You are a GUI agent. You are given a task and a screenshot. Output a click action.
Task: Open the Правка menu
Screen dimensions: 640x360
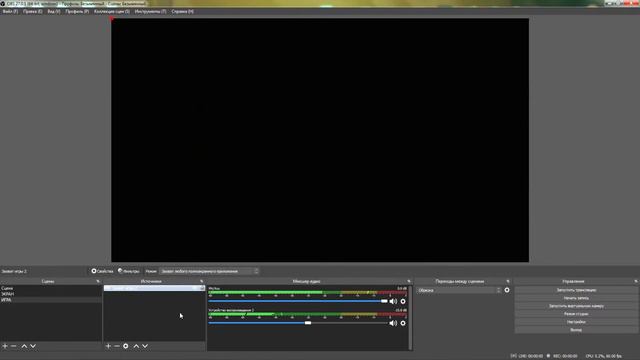coord(33,11)
